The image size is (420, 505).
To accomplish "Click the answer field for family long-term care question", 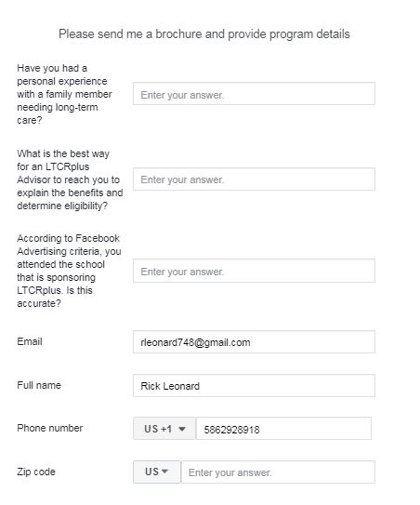I will pos(254,94).
